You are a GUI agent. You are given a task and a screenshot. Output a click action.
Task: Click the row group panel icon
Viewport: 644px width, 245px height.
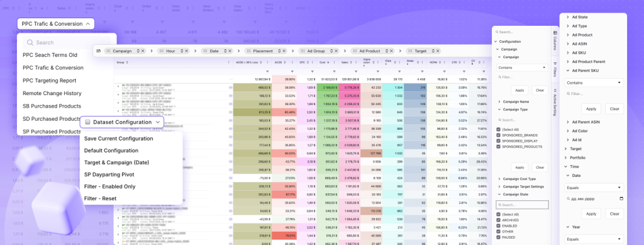(x=99, y=51)
